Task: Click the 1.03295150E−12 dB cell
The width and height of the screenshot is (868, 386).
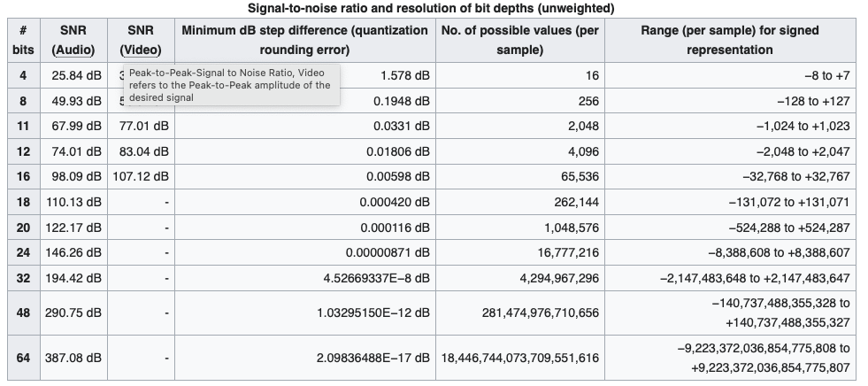Action: tap(373, 313)
